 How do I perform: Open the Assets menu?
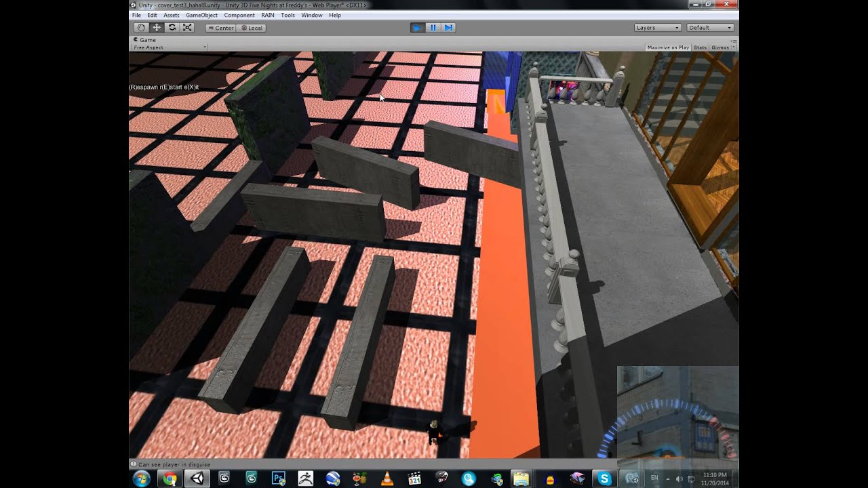(x=172, y=15)
